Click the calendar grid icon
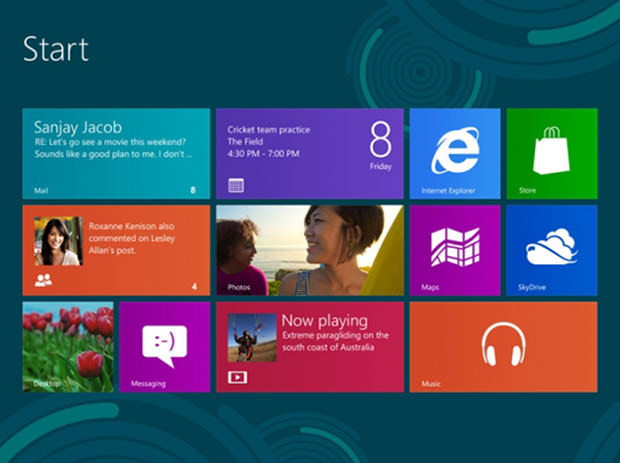620x463 pixels. coord(236,185)
